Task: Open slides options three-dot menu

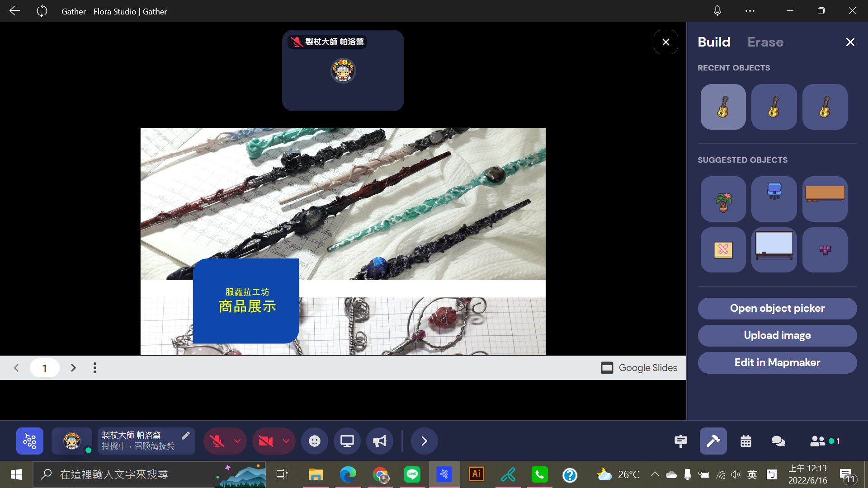Action: coord(94,368)
